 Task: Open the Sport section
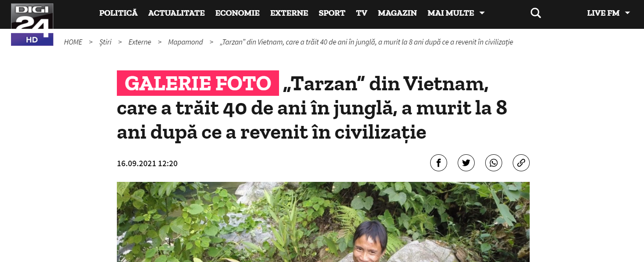coord(332,13)
